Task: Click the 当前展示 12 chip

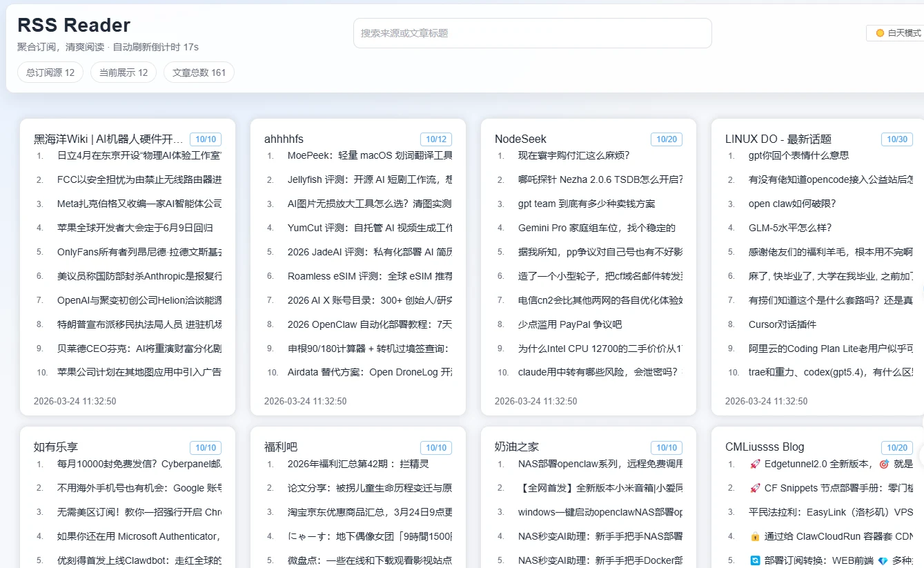Action: pos(124,72)
